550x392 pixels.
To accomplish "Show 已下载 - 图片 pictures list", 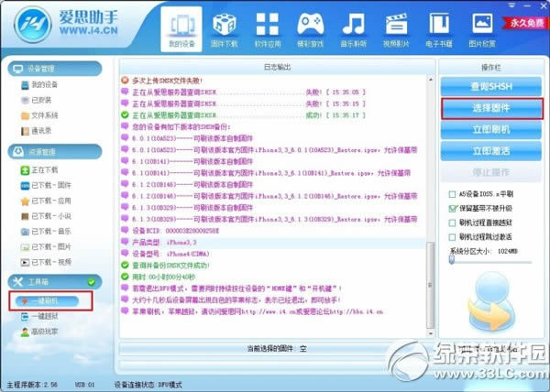I will tap(46, 247).
